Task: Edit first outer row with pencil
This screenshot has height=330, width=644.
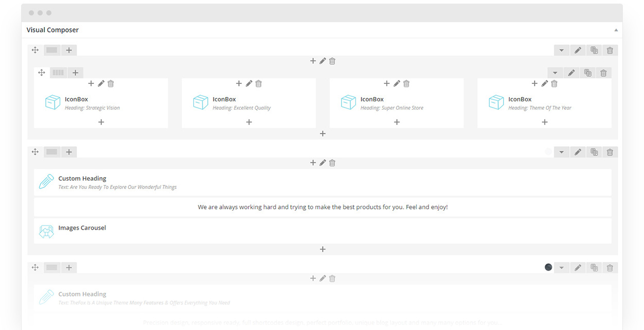Action: pos(578,50)
